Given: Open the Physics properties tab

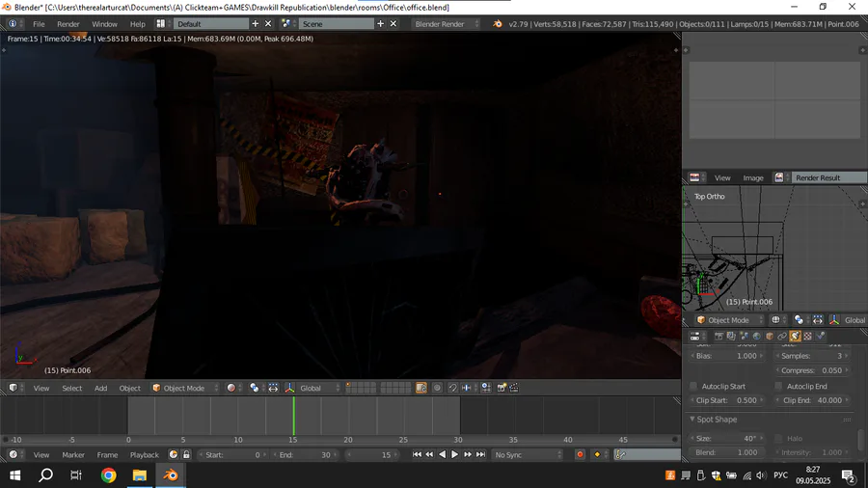Looking at the screenshot, I should [x=821, y=336].
